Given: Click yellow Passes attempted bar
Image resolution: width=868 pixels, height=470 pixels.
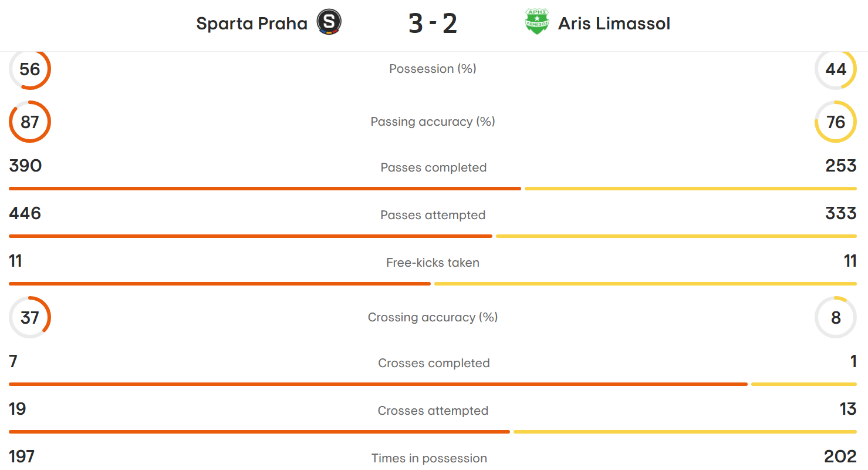Looking at the screenshot, I should [x=676, y=236].
